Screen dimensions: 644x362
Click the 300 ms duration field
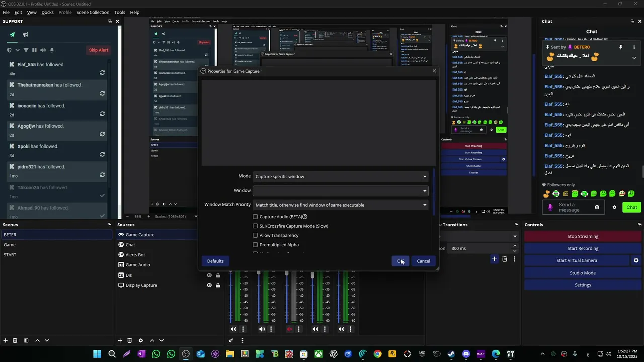coord(479,248)
